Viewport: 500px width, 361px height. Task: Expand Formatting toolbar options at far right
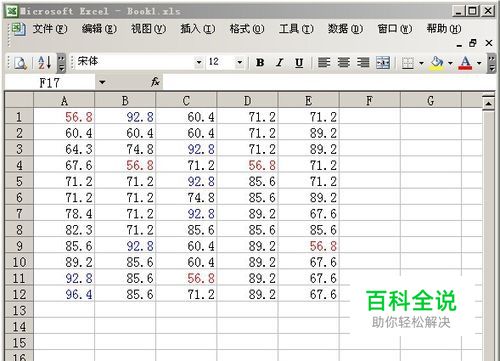(x=491, y=63)
